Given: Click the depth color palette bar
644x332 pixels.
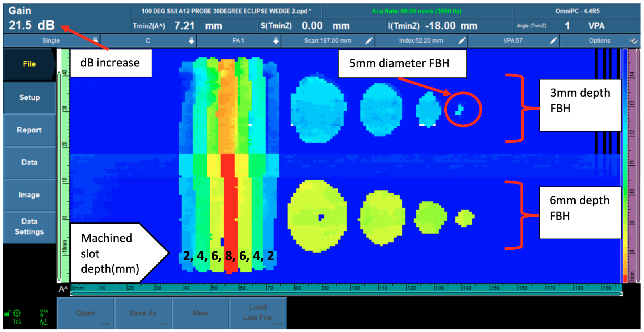Looking at the screenshot, I should [x=625, y=165].
